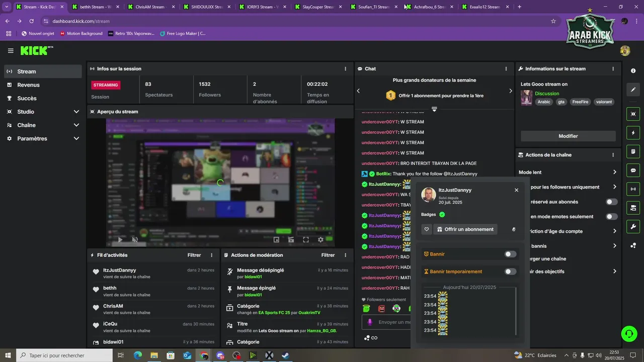Click the info icon in the right rail
The width and height of the screenshot is (644, 362).
(x=633, y=71)
